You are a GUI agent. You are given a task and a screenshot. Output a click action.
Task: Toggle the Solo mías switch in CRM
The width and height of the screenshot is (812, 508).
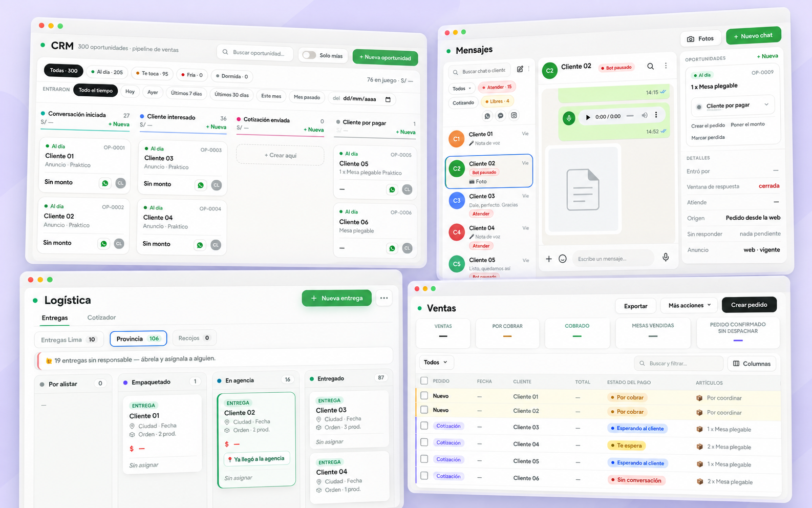tap(309, 55)
